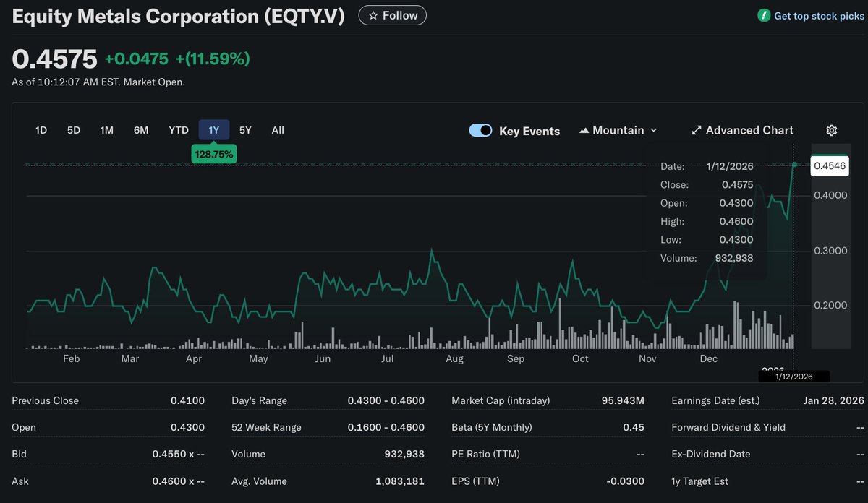Click the Dec label on chart x-axis
Screen dimensions: 868x503
coord(709,358)
